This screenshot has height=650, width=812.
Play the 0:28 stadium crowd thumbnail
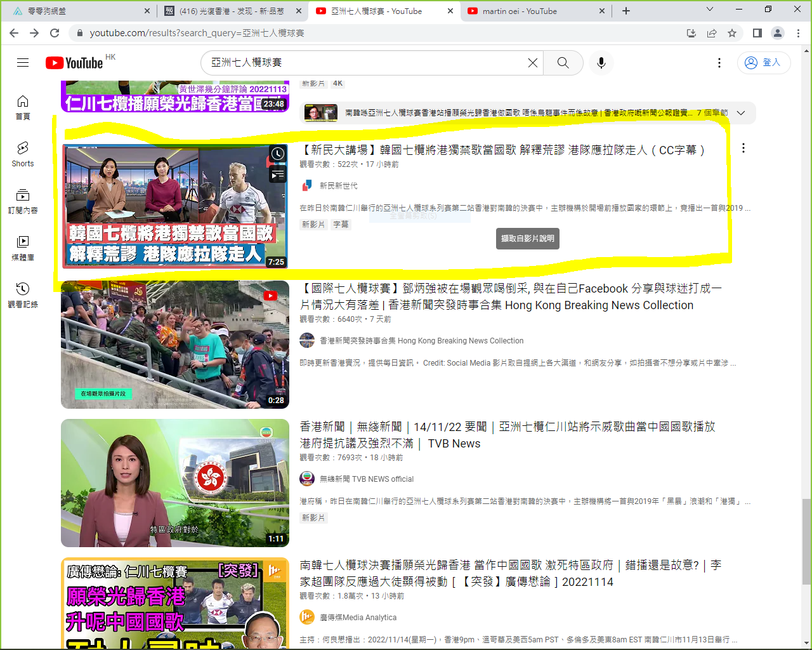pos(175,345)
